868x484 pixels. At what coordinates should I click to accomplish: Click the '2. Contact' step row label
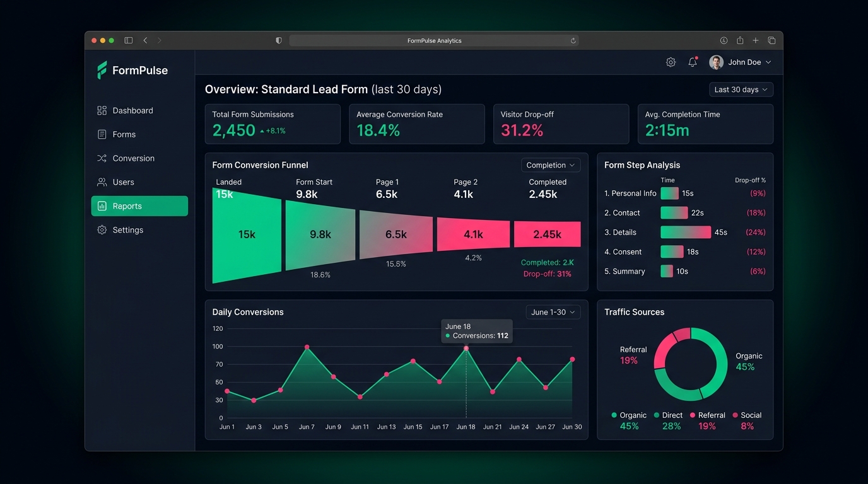(x=622, y=213)
